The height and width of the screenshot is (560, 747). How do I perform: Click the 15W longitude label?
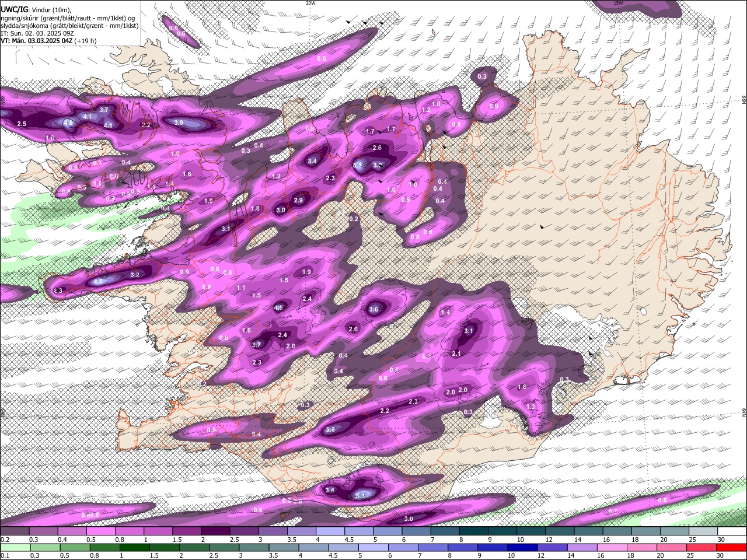pyautogui.click(x=618, y=3)
